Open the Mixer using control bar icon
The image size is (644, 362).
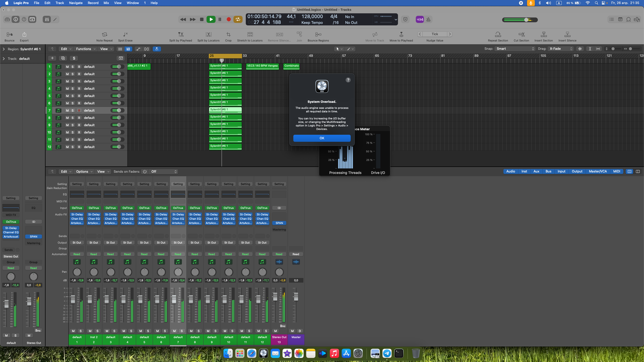[47, 19]
